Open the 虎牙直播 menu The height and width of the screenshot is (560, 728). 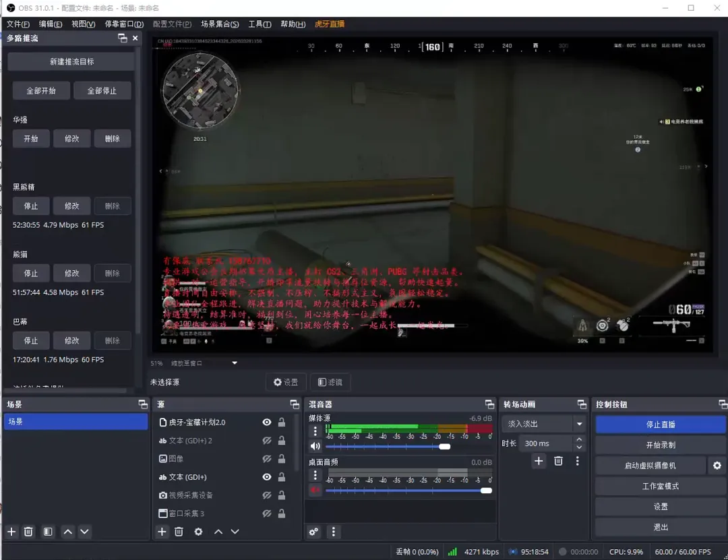pyautogui.click(x=330, y=24)
